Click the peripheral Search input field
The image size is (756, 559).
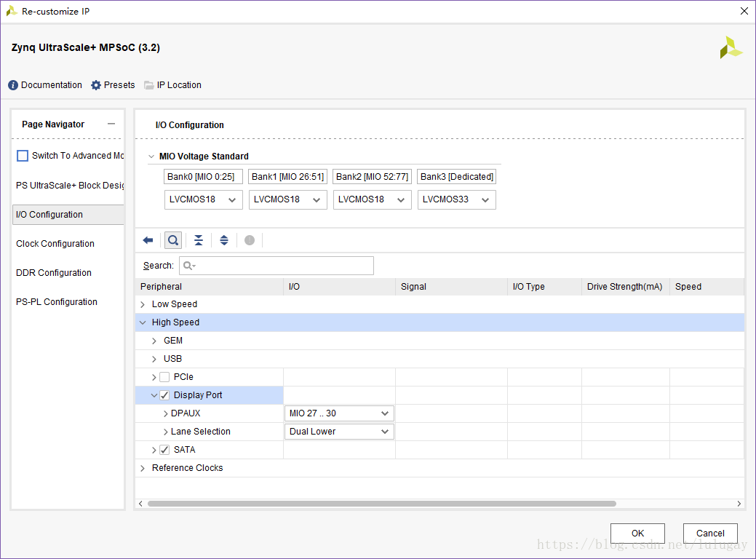click(x=276, y=266)
